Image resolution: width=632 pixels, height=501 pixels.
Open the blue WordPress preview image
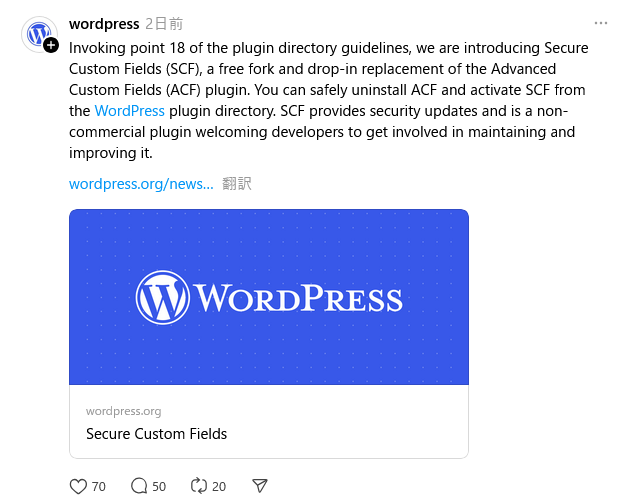point(269,297)
